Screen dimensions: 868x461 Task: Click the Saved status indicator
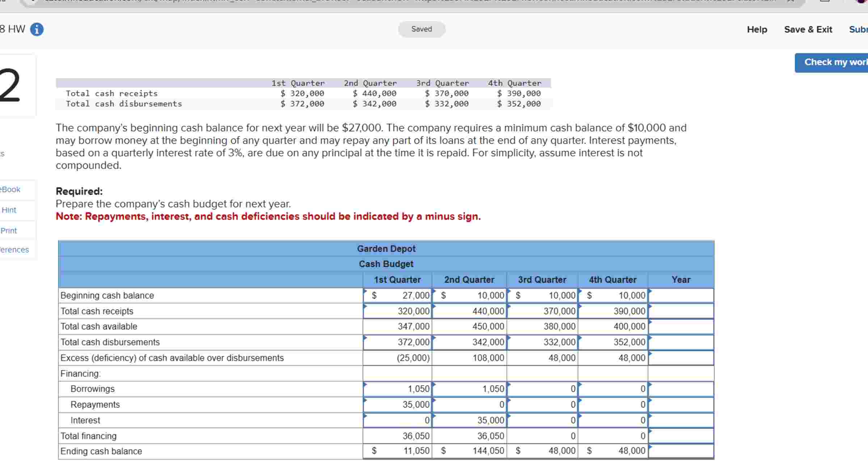tap(421, 29)
